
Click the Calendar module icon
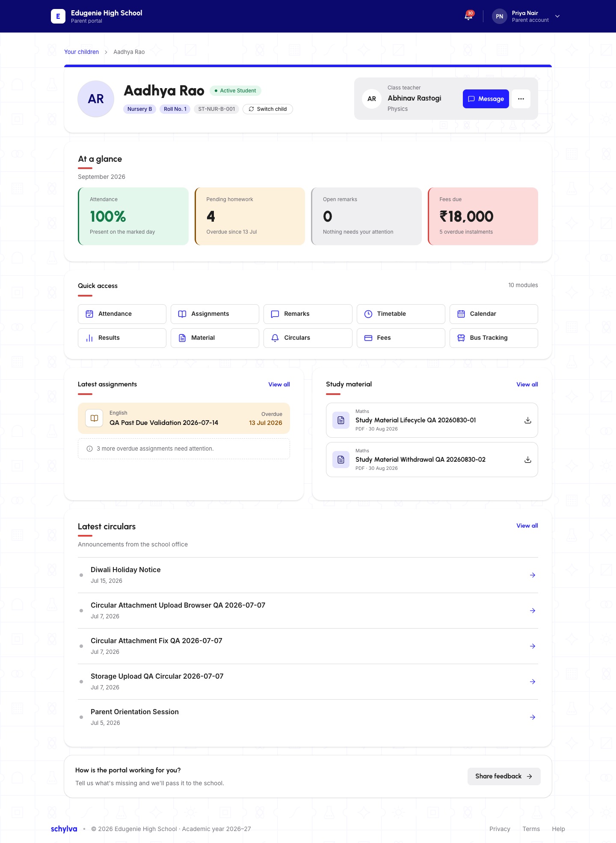coord(461,314)
